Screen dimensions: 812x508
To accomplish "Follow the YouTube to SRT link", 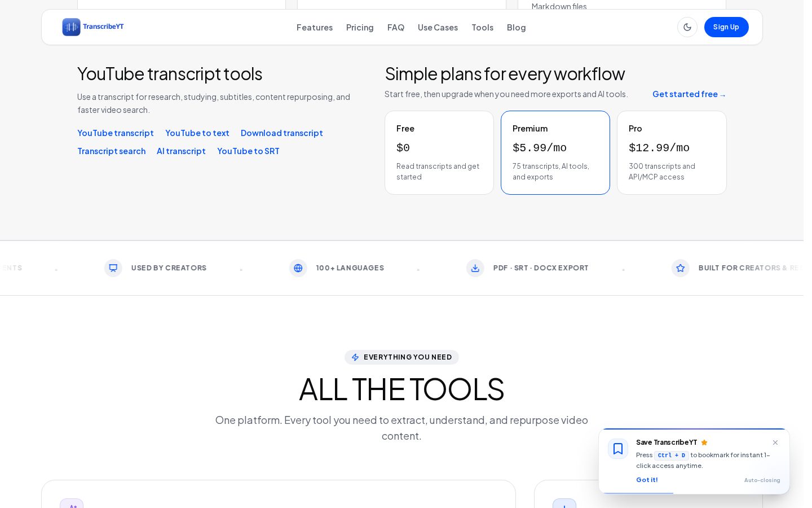I will tap(248, 151).
